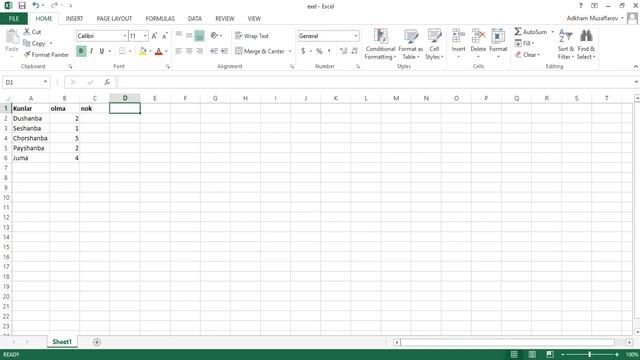This screenshot has height=360, width=640.
Task: Select the Sheet1 tab
Action: point(62,342)
